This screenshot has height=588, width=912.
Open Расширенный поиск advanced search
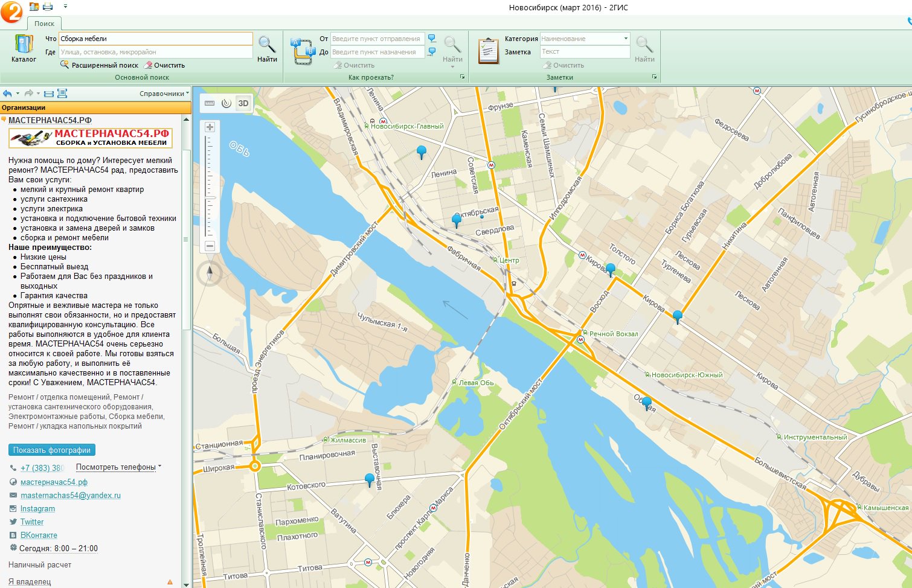pos(99,65)
